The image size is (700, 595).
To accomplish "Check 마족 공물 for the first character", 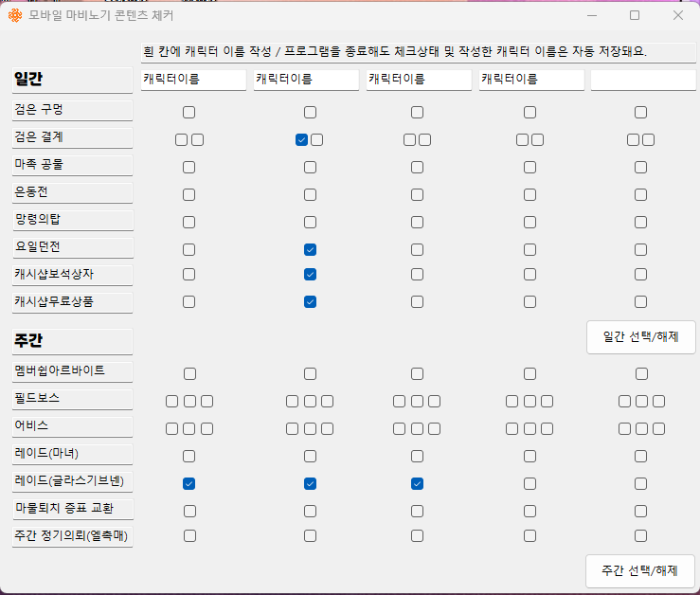I will coord(188,168).
